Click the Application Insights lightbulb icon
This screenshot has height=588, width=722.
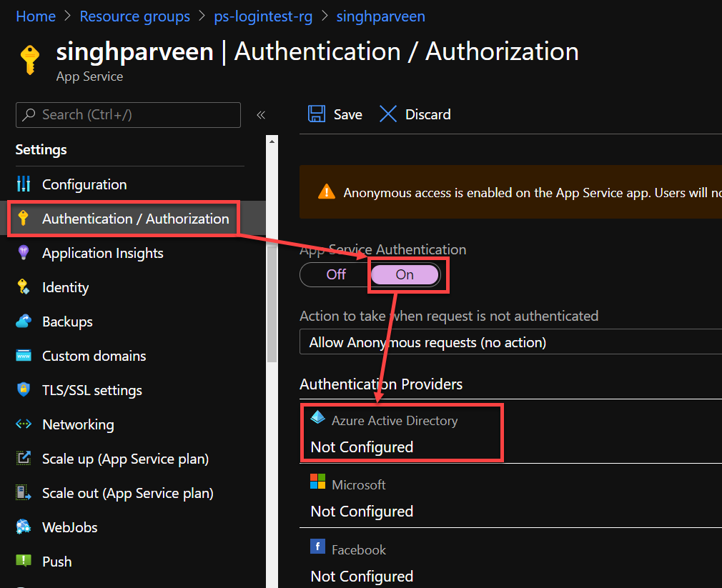tap(24, 253)
